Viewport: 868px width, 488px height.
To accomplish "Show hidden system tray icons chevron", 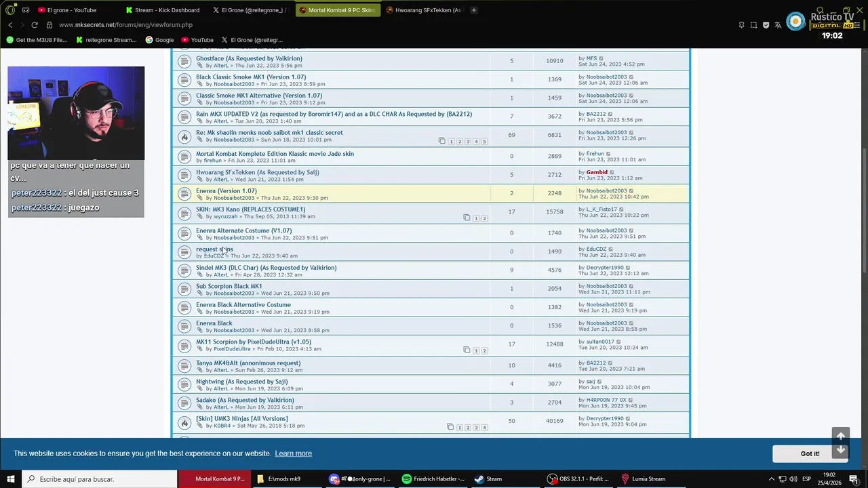I will [772, 479].
